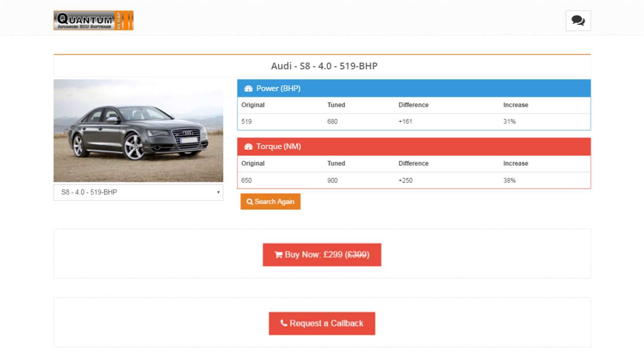Image resolution: width=644 pixels, height=356 pixels.
Task: Click the gauge icon beside Torque (NM)
Action: [248, 146]
